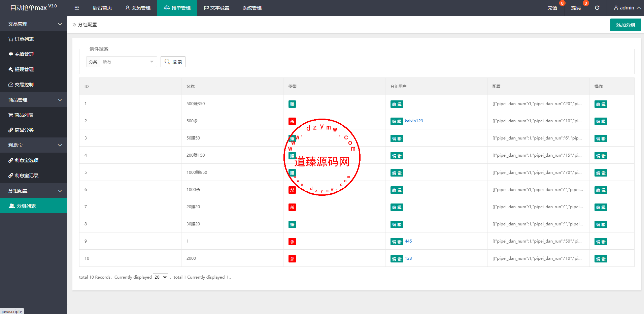Viewport: 644px width, 314px height.
Task: Open the kaixin123 user link
Action: coord(414,121)
